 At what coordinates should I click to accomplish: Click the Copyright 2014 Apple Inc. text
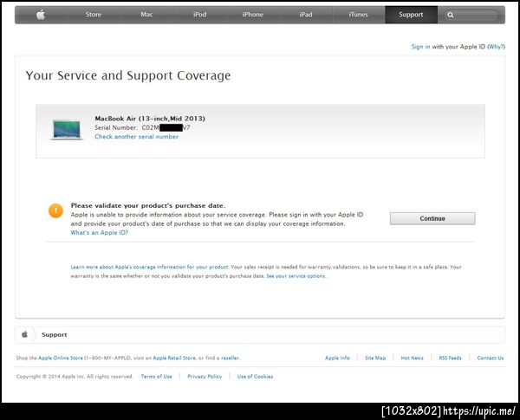75,377
